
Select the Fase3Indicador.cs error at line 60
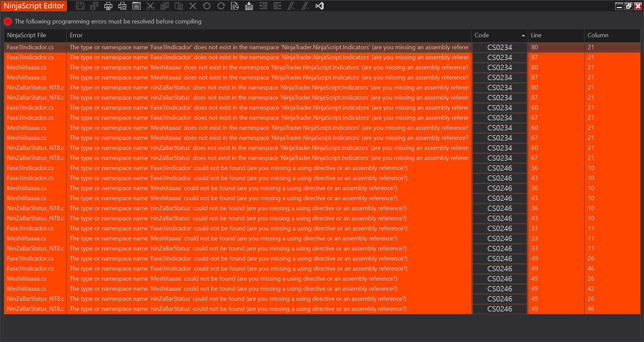322,108
